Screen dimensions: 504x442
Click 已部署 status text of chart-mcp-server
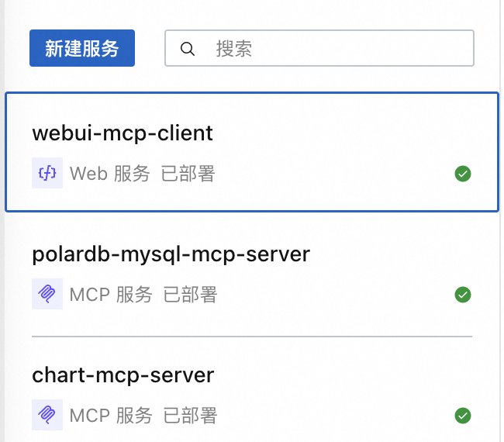[x=190, y=416]
